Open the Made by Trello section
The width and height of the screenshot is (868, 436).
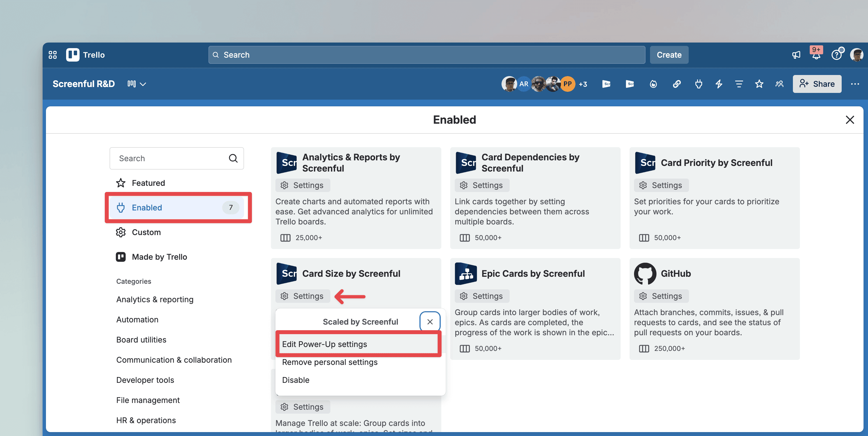tap(159, 257)
